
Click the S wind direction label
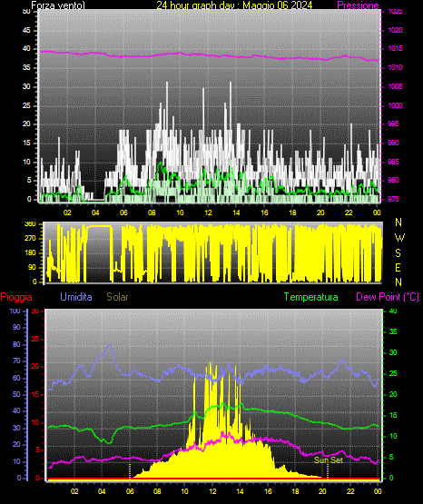pos(398,253)
